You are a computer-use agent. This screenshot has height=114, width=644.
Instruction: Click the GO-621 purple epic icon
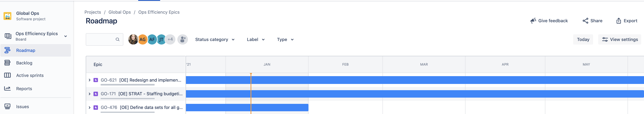pyautogui.click(x=96, y=80)
